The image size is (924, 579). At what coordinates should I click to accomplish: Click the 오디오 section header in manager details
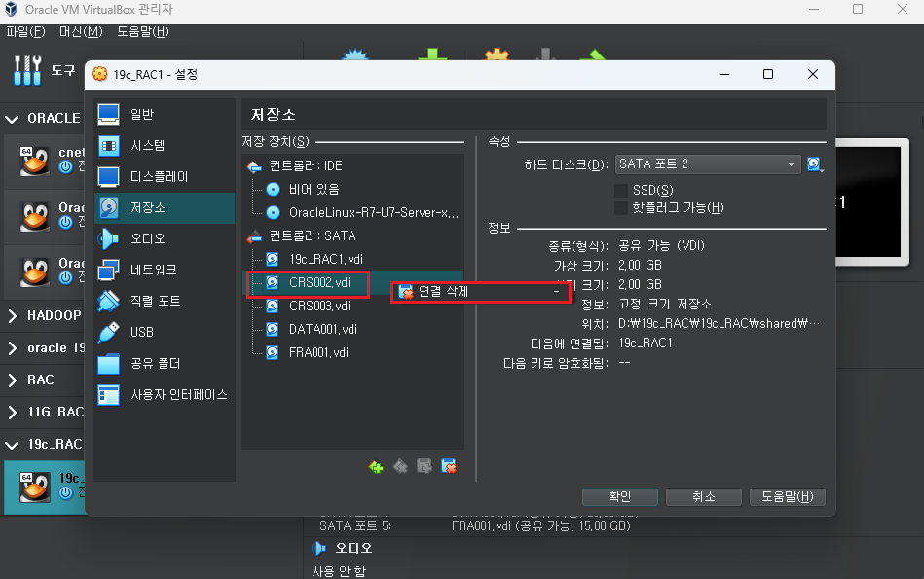coord(353,549)
